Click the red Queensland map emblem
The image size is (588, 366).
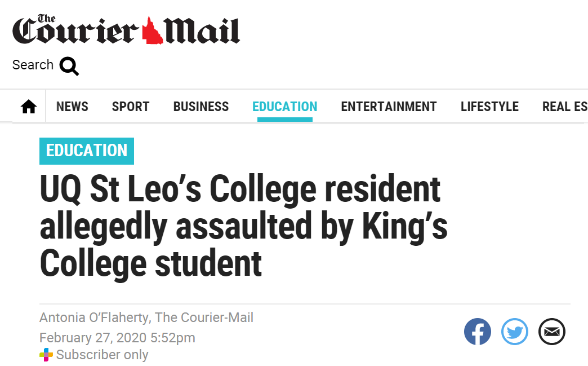(152, 31)
